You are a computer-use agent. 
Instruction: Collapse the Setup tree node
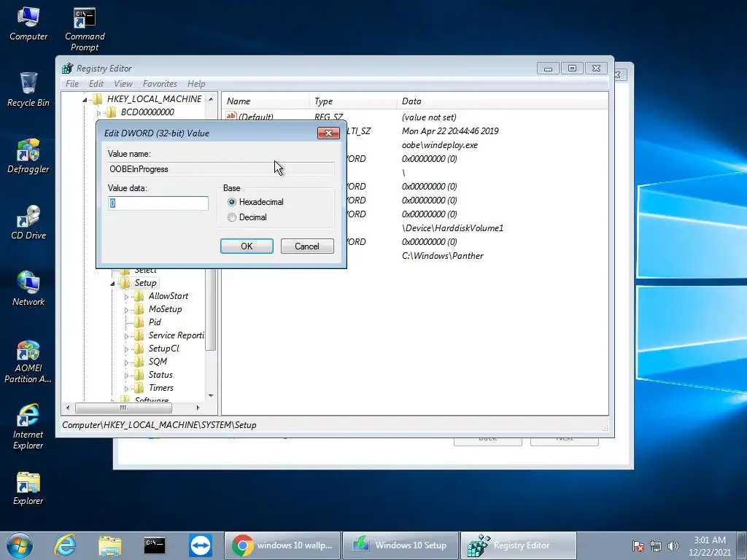[x=112, y=284]
